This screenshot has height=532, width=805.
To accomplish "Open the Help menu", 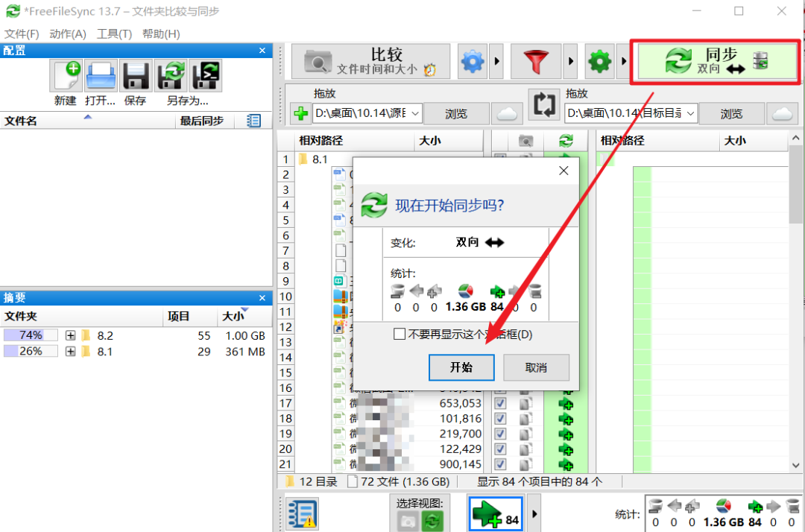I will pyautogui.click(x=161, y=34).
